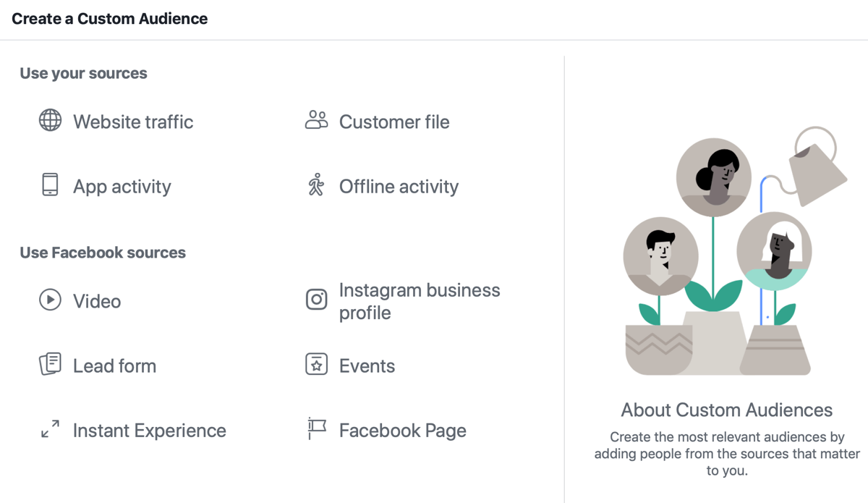Pick Facebook Page as audience source
Screen dimensions: 868x503
(403, 430)
